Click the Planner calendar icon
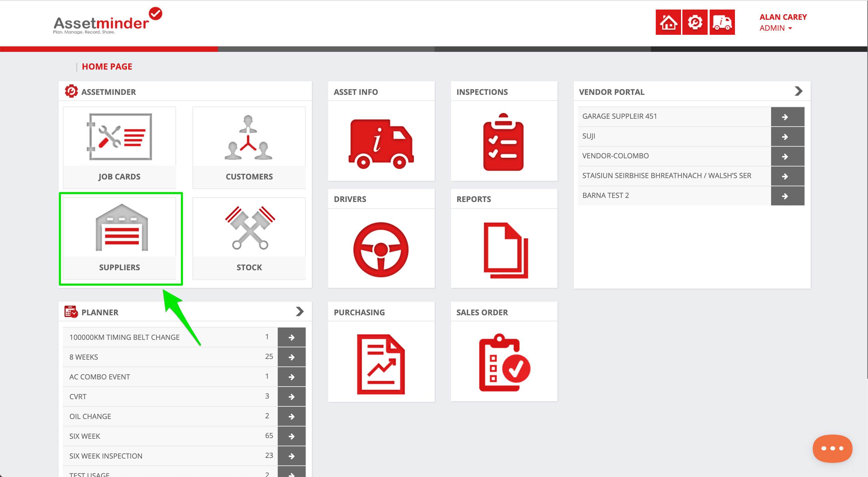This screenshot has width=868, height=477. [71, 312]
